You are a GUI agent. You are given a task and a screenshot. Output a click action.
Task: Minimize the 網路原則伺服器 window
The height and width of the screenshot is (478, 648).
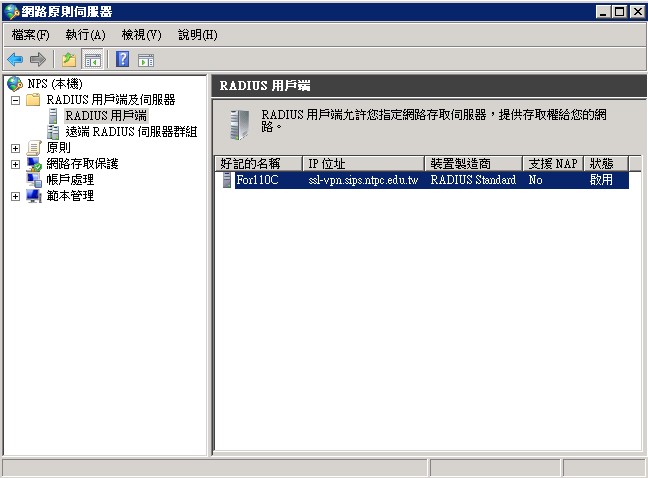[x=603, y=12]
